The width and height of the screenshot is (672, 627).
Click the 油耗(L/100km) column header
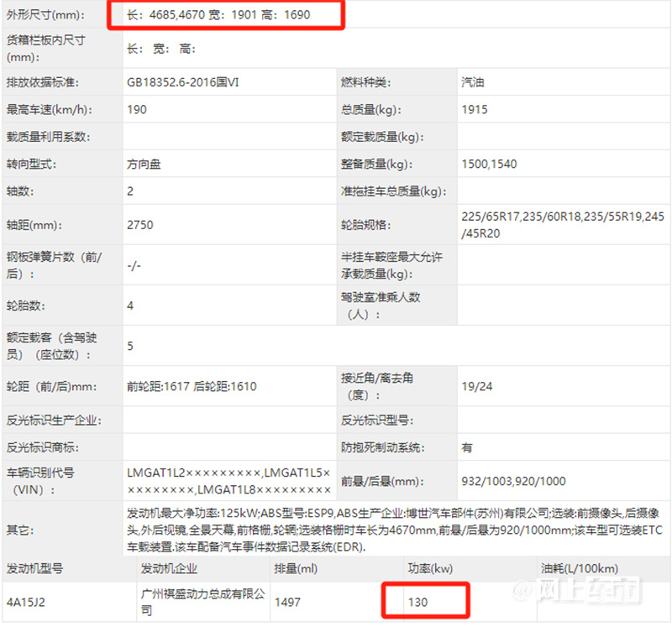pos(580,568)
